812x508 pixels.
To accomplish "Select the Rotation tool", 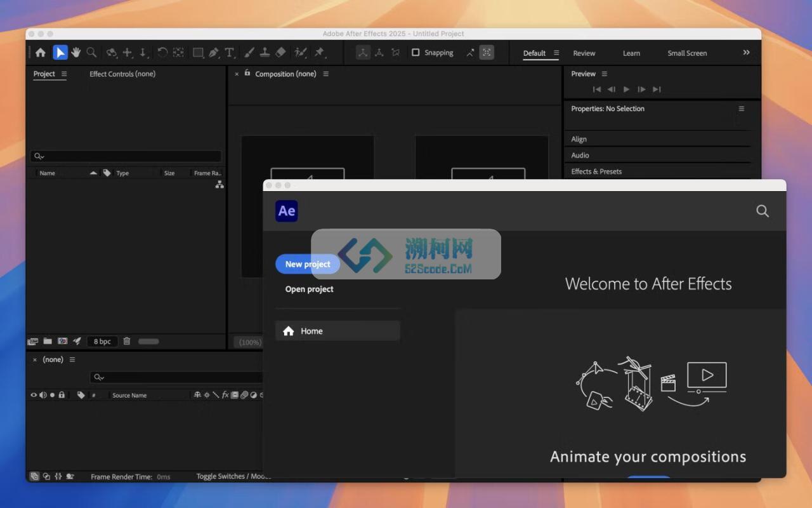I will click(x=162, y=53).
